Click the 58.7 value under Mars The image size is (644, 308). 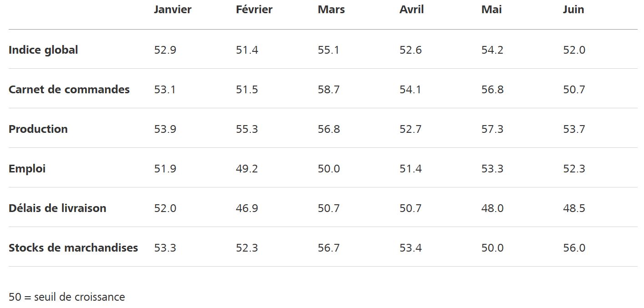pos(329,90)
